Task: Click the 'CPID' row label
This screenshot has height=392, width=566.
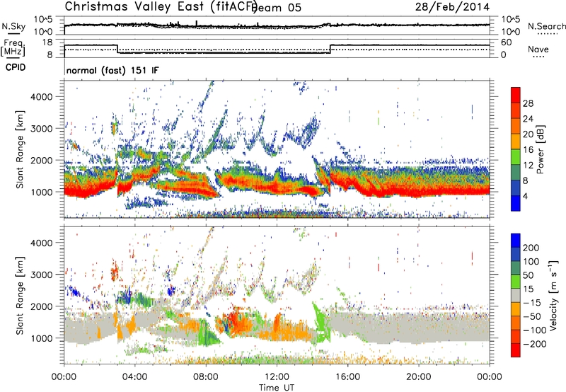Action: coord(16,67)
